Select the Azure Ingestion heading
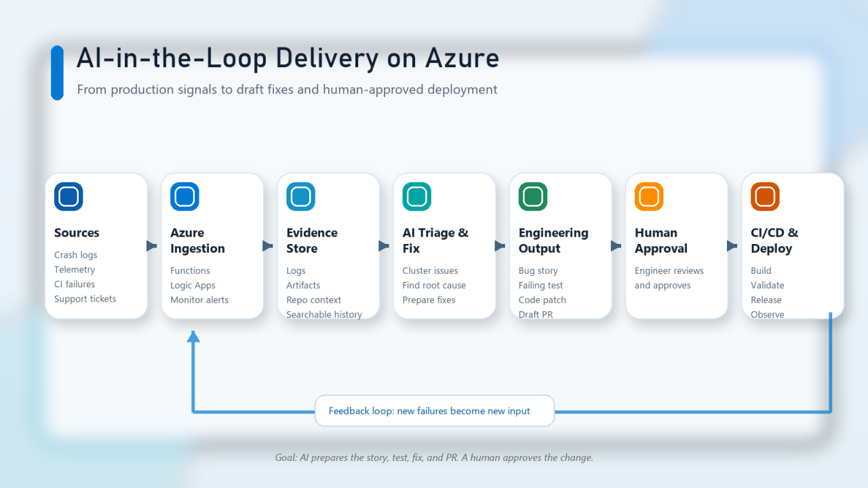The width and height of the screenshot is (868, 488). pyautogui.click(x=197, y=241)
